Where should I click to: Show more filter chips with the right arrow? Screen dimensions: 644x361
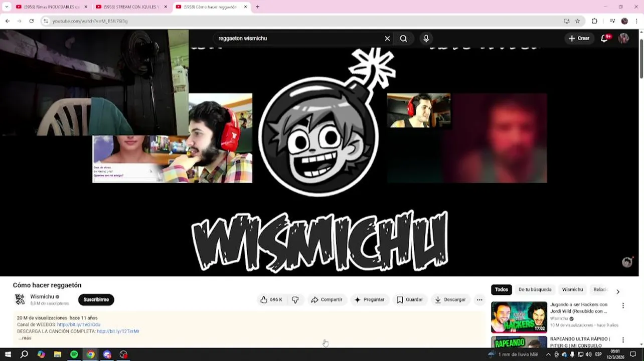point(617,291)
